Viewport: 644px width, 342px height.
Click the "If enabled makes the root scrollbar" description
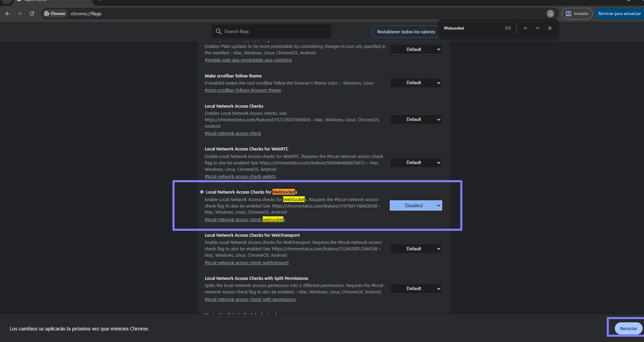[x=289, y=83]
